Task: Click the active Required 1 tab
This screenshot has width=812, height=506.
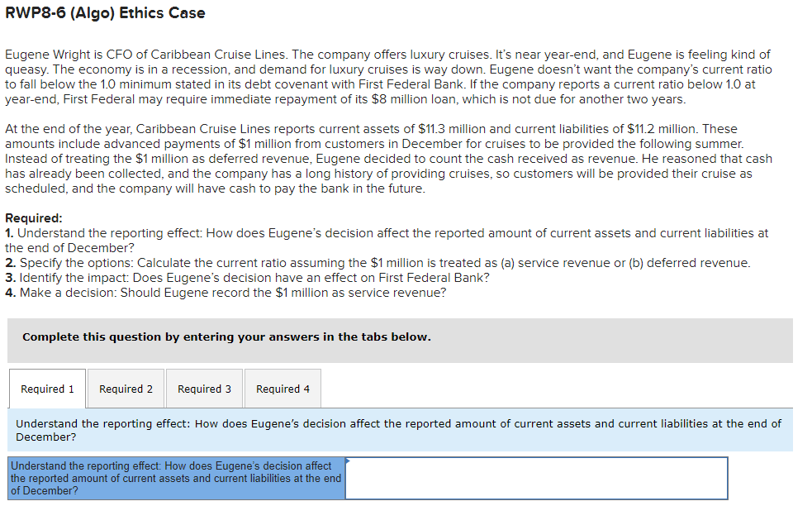Action: click(46, 389)
